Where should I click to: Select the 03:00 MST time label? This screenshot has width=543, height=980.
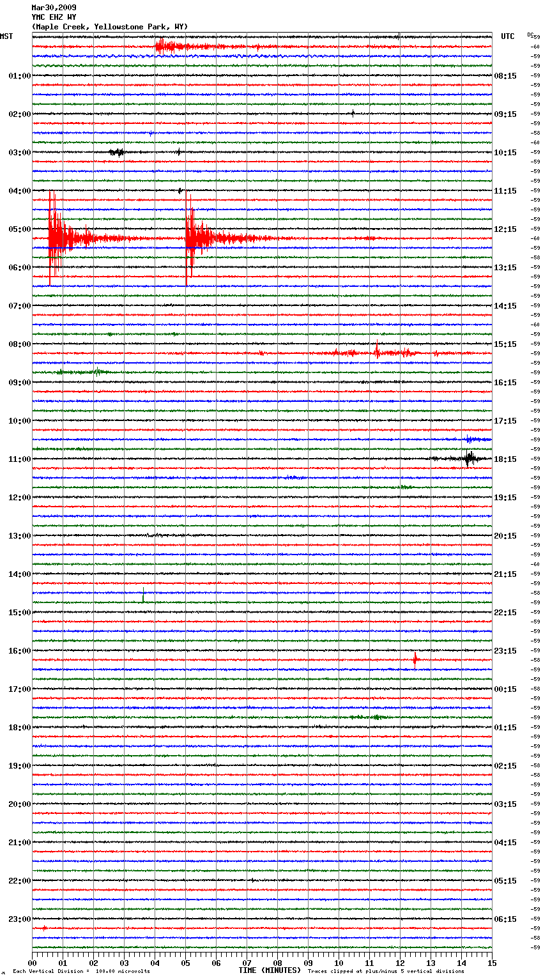point(19,153)
